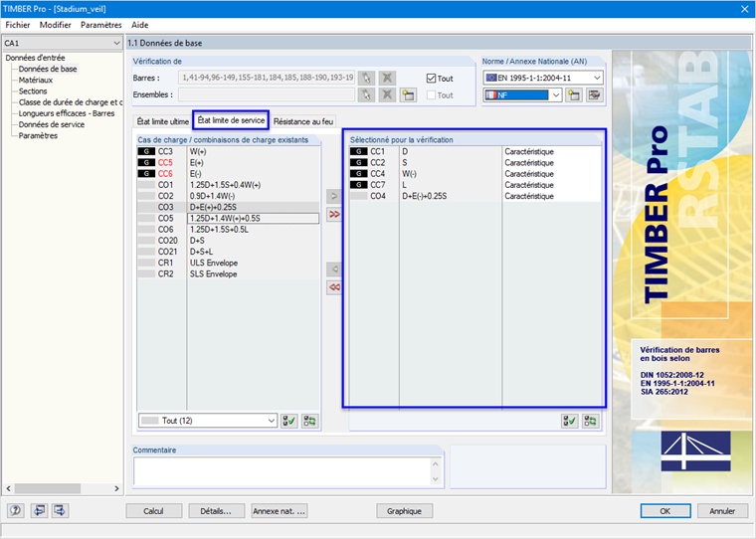The image size is (756, 539).
Task: Add all load cases with double arrow
Action: [334, 214]
